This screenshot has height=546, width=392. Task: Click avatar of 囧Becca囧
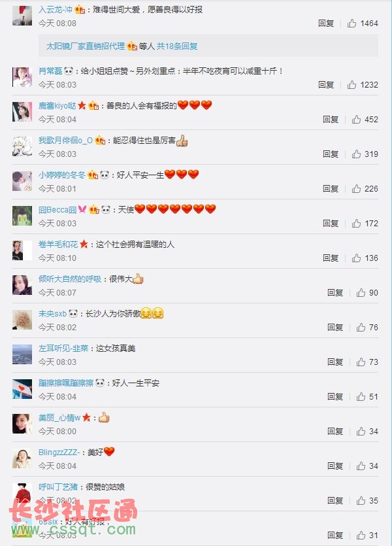(x=22, y=216)
